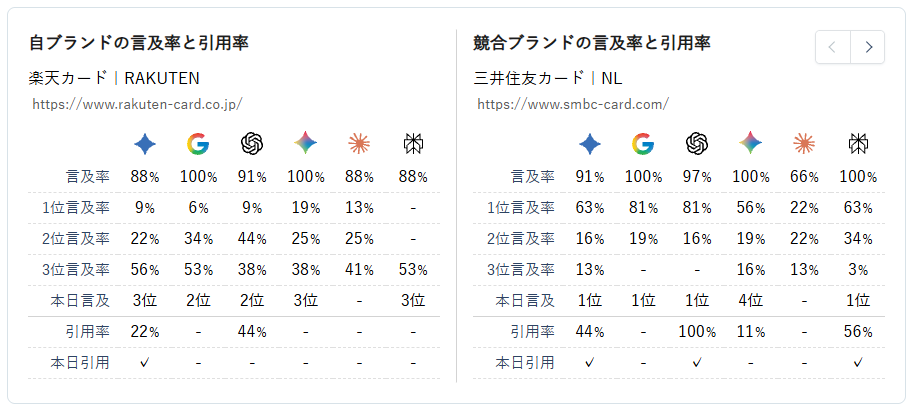Click the Perplexity 本日引用 checkmark for 三井住友カード
Viewport: 915px width, 413px height.
click(858, 363)
